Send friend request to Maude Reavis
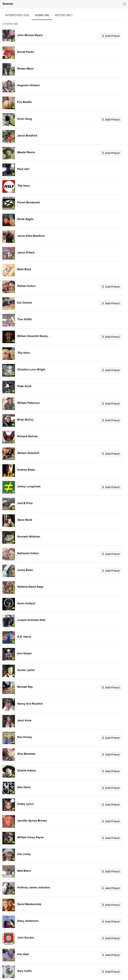 [111, 153]
